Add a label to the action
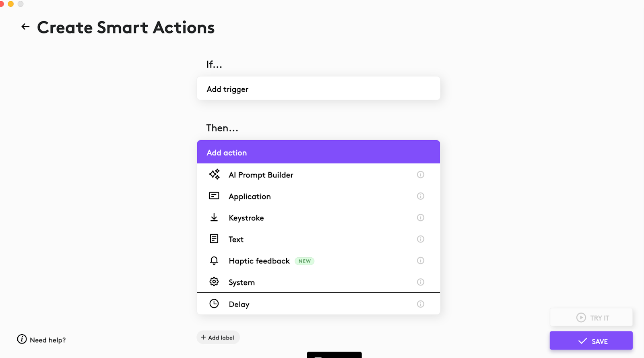The width and height of the screenshot is (644, 358). (218, 337)
